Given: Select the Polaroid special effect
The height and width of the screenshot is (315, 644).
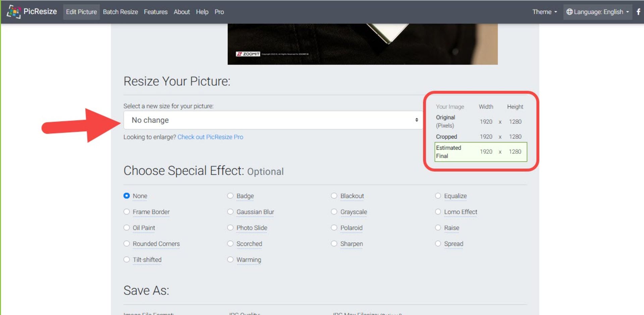Looking at the screenshot, I should tap(334, 228).
